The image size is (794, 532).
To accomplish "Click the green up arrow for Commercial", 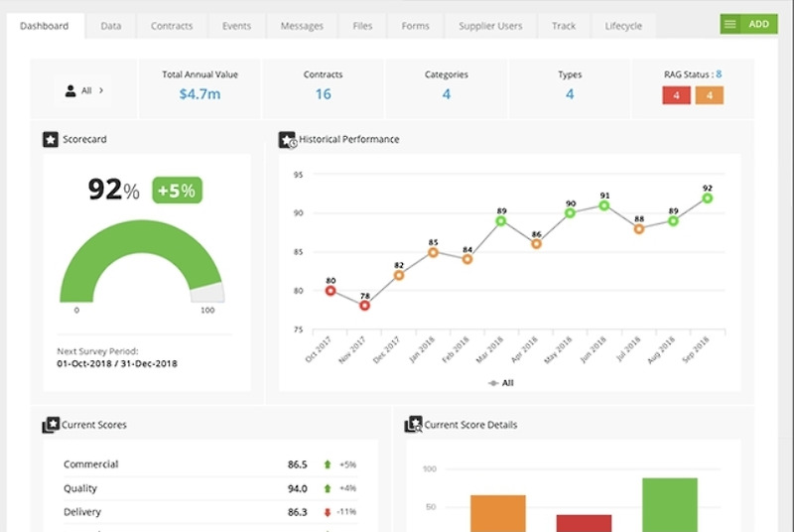I will pyautogui.click(x=328, y=465).
